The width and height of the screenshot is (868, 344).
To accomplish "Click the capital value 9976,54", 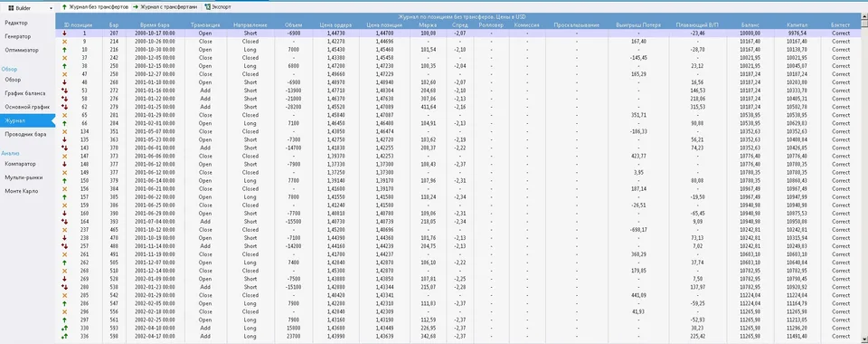I will 797,33.
